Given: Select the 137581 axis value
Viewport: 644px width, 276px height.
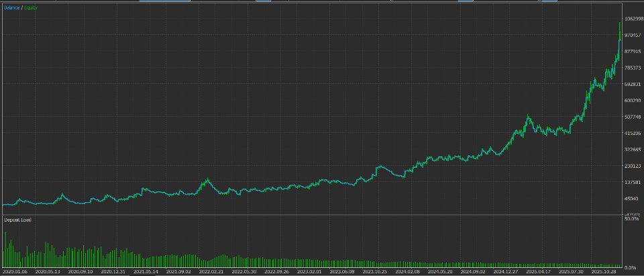Looking at the screenshot, I should pyautogui.click(x=633, y=182).
